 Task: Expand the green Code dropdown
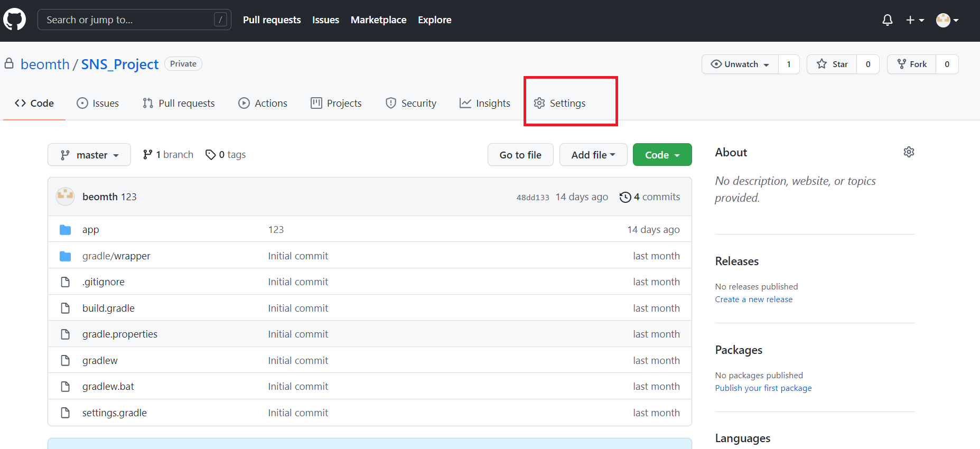pos(662,155)
